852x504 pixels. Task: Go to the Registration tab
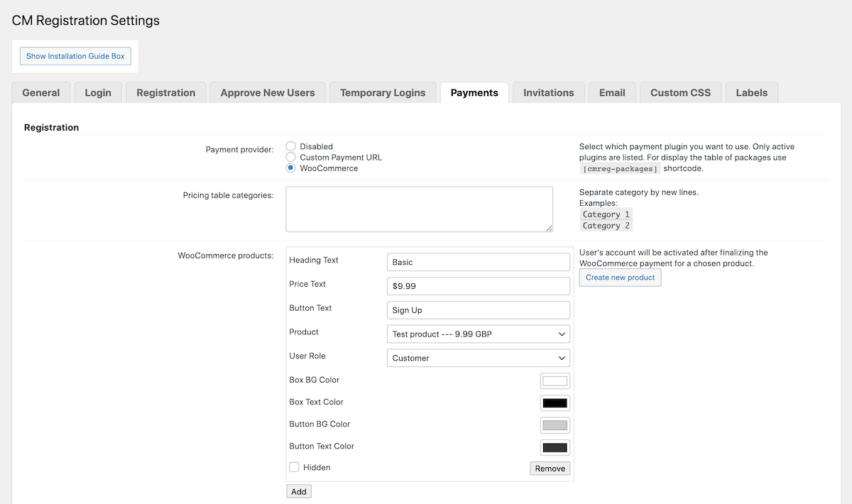tap(166, 93)
